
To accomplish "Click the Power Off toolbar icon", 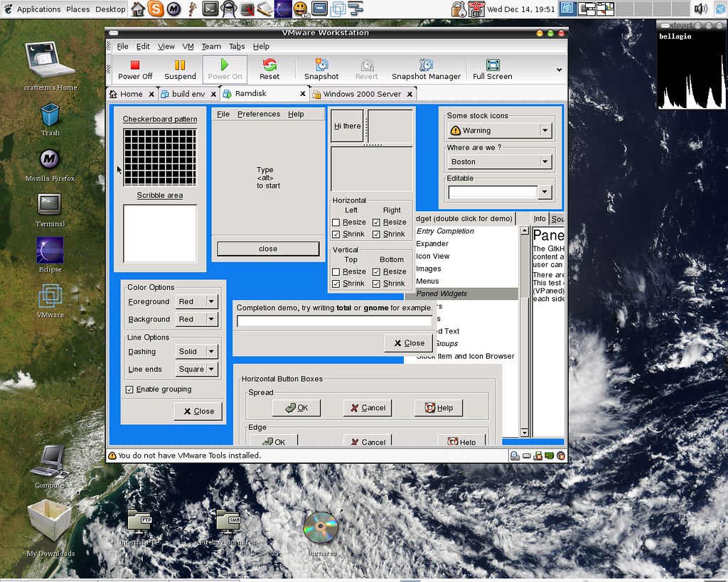I will 135,65.
